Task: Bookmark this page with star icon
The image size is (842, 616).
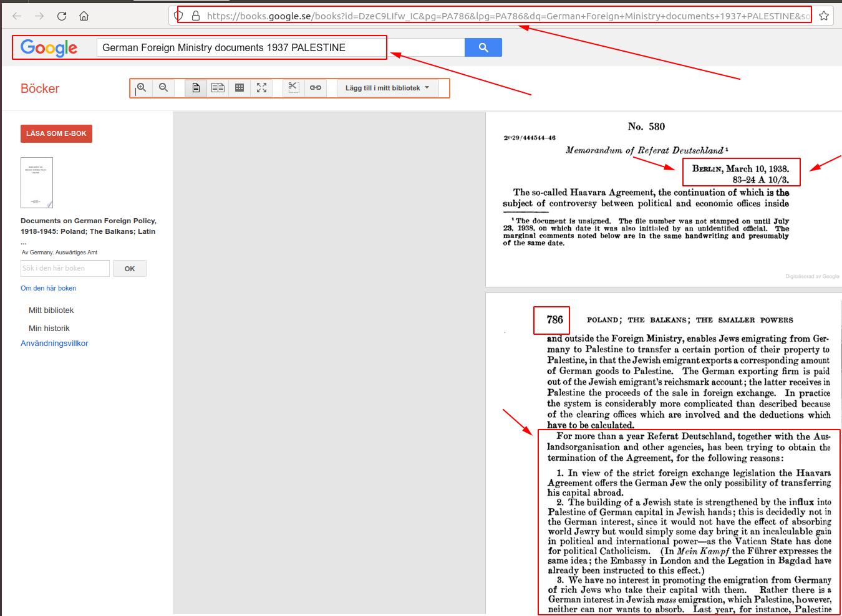Action: coord(824,16)
